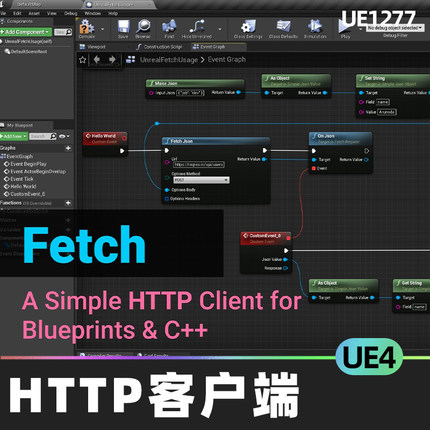Click the On Json exec input pin
This screenshot has height=430, width=430.
click(314, 151)
